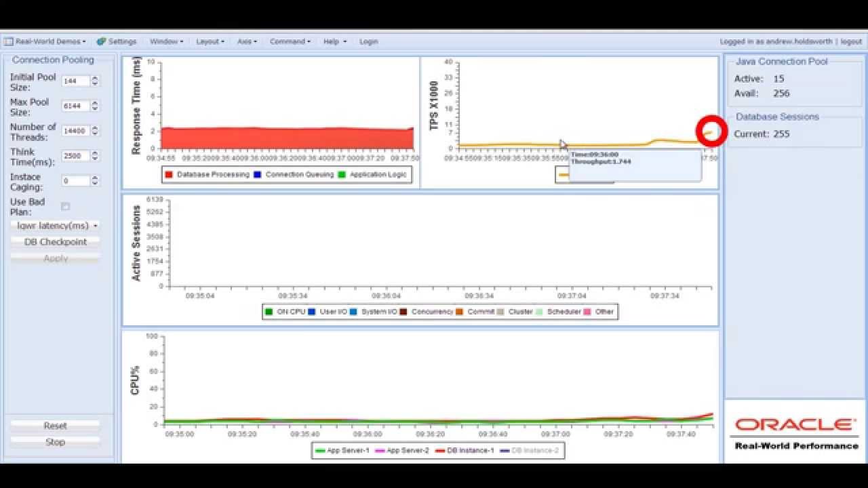Screen dimensions: 868x488
Task: Toggle System I/O legend swatch
Action: (353, 312)
